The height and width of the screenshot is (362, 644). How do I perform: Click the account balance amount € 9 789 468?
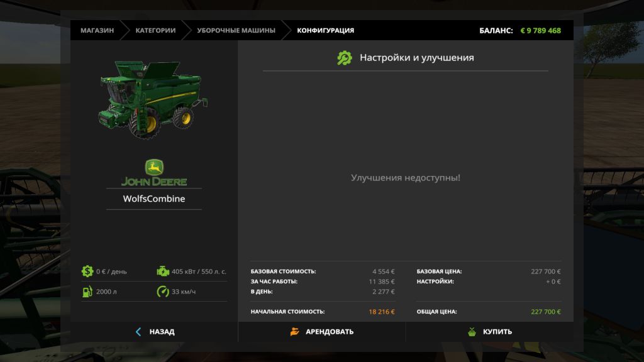[x=540, y=30]
